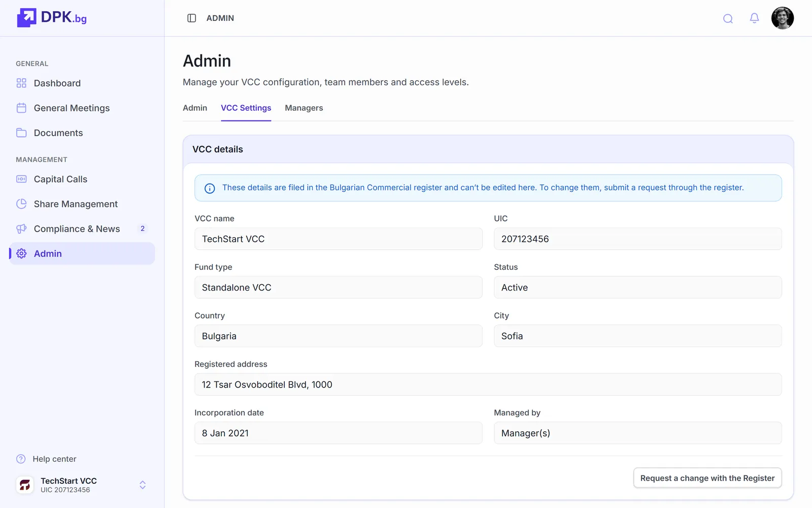The height and width of the screenshot is (508, 812).
Task: Switch to the Managers tab
Action: pyautogui.click(x=304, y=108)
